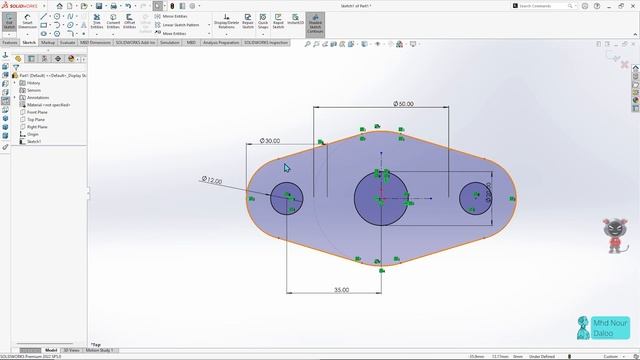
Task: Expand the History tree item
Action: [15, 83]
